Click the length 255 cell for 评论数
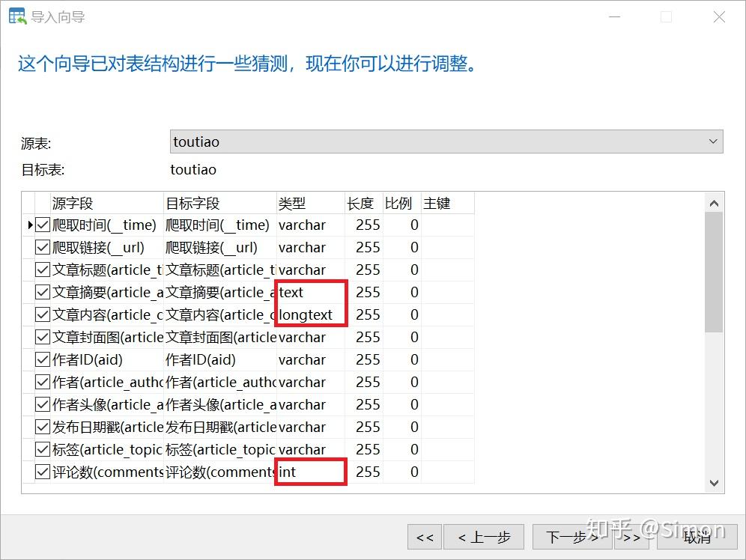This screenshot has width=746, height=560. tap(363, 472)
